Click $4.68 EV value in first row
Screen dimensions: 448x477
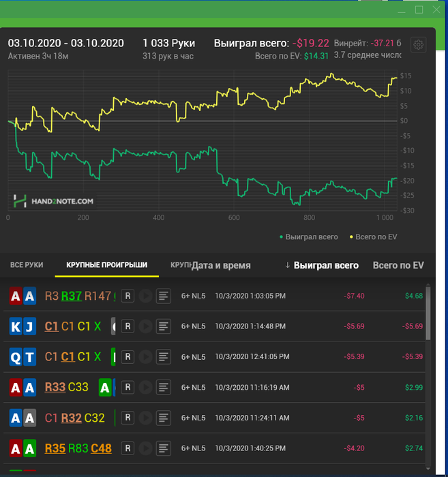click(x=414, y=296)
